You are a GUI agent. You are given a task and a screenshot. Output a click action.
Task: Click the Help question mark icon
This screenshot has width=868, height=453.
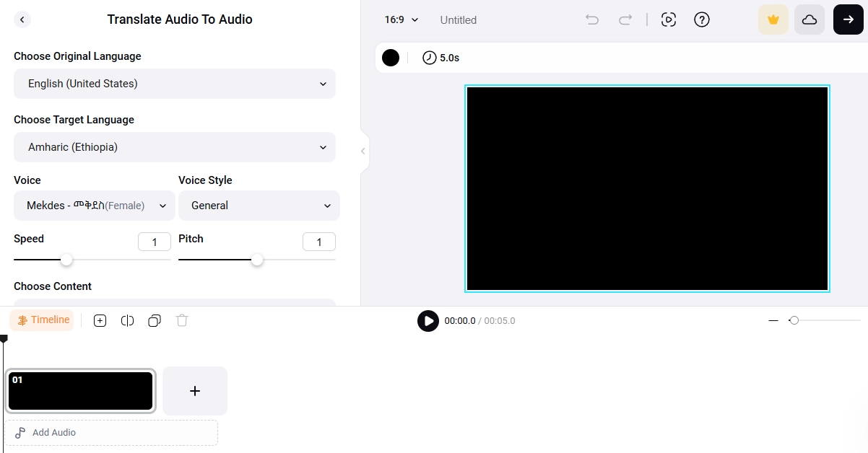(x=701, y=19)
